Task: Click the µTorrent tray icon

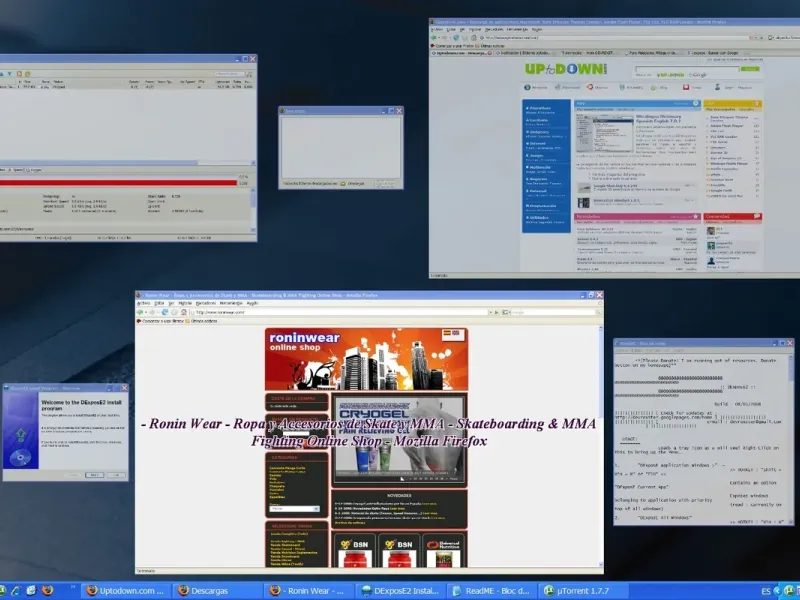Action: 789,591
